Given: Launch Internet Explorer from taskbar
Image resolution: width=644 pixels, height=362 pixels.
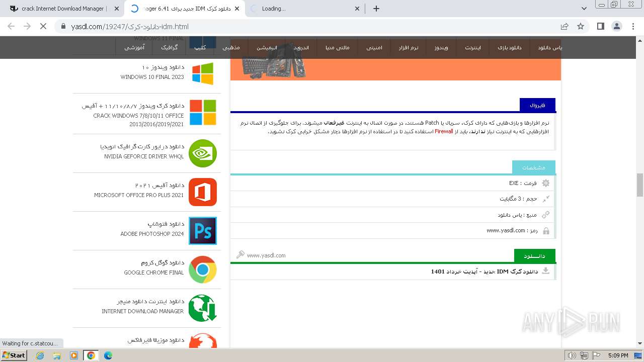Looking at the screenshot, I should 40,355.
